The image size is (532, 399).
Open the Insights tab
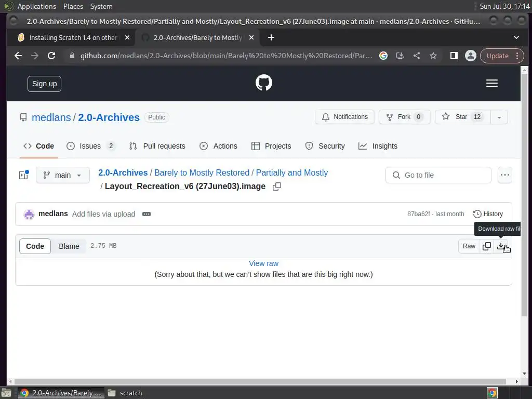[x=378, y=146]
